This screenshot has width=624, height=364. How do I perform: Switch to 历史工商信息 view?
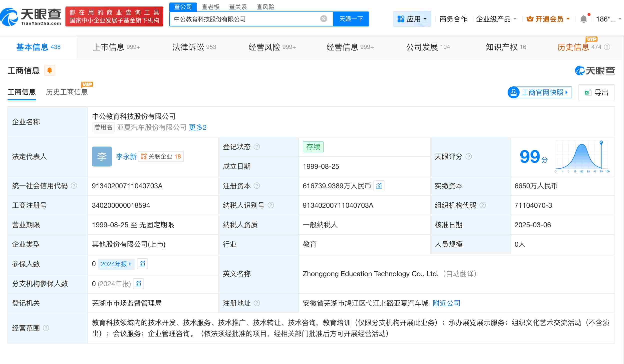point(66,92)
